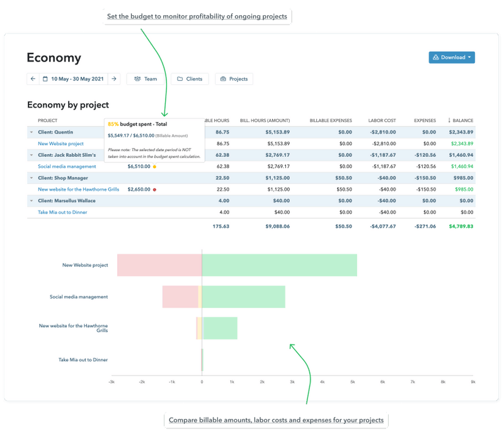Collapse the Client: Marsellus Wallace group
Screen dimensions: 504x434
pos(31,200)
